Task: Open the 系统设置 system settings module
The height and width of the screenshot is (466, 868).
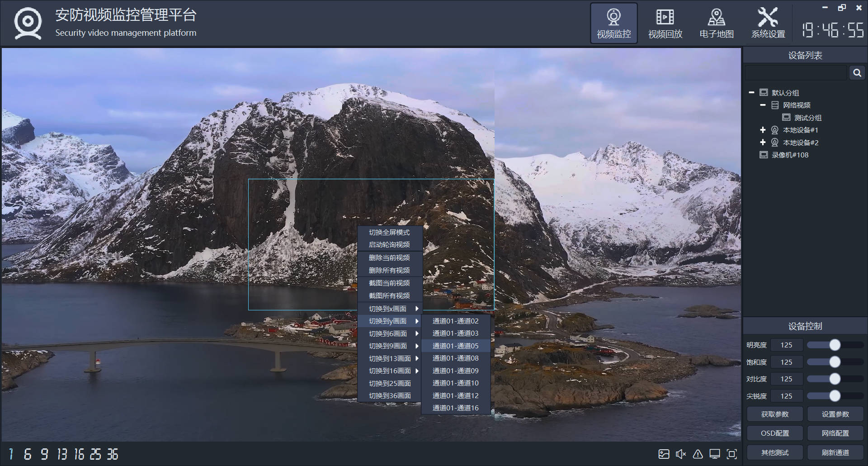Action: [768, 24]
